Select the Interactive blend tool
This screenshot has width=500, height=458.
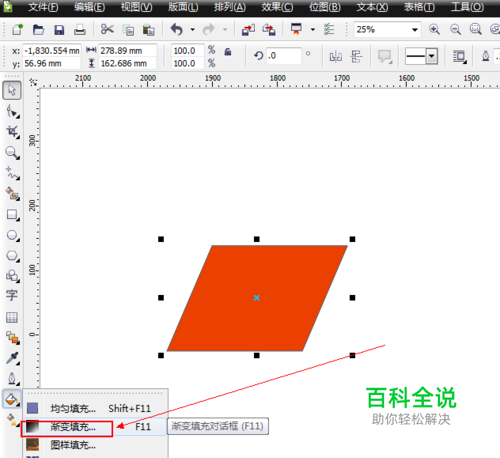pyautogui.click(x=12, y=338)
